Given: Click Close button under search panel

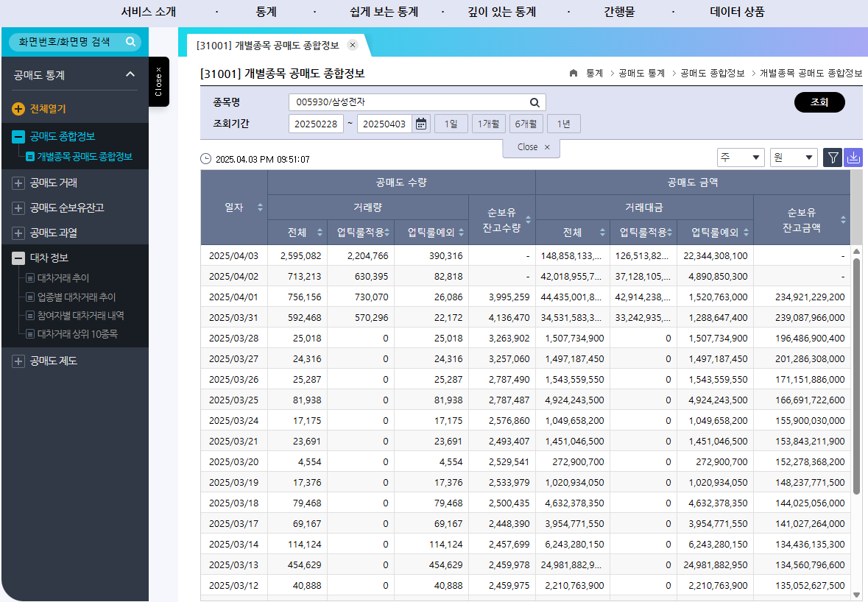Looking at the screenshot, I should [532, 147].
